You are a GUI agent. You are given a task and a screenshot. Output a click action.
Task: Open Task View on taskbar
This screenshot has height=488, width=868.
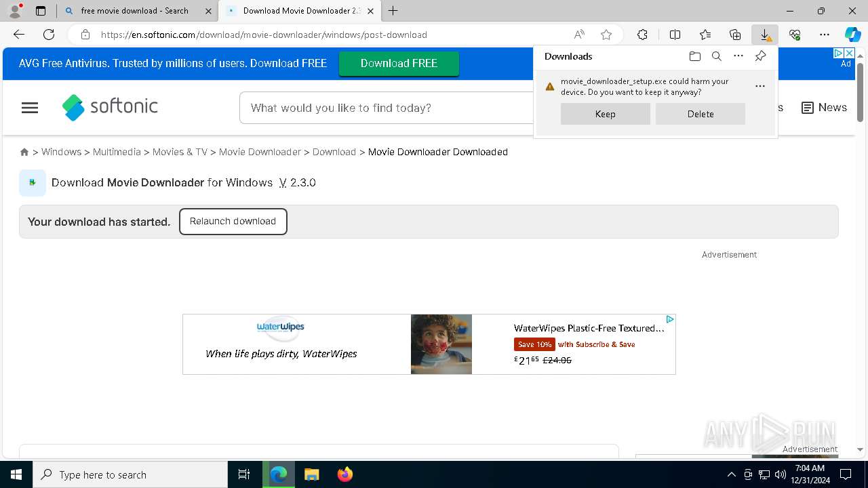point(244,474)
